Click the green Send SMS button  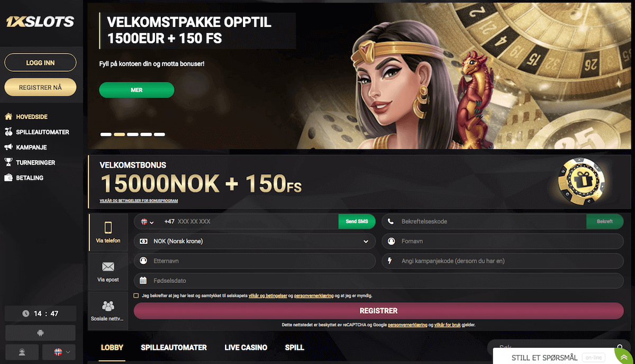tap(357, 222)
